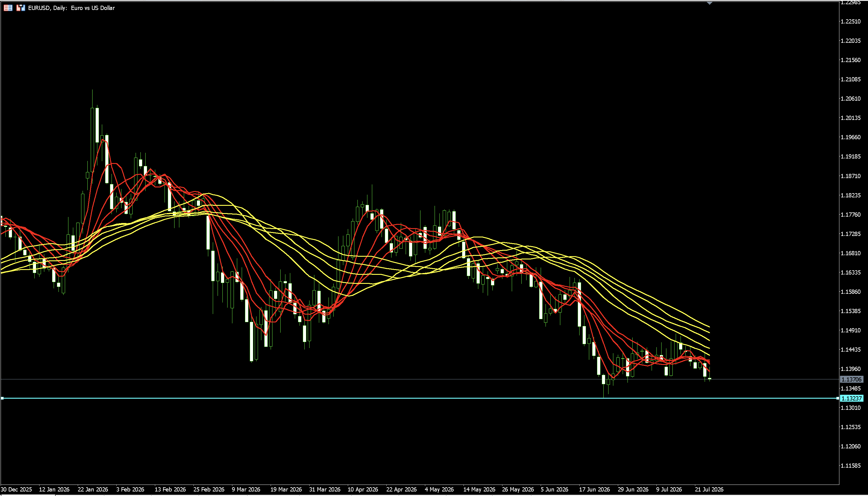Click the '25 Feb 2026' date label
Viewport: 868px width, 496px height.
[x=209, y=490]
